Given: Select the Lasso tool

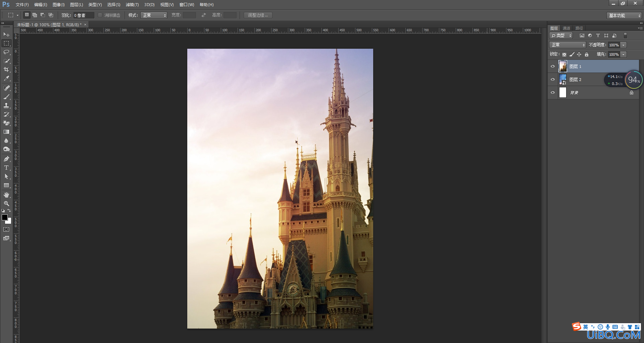Looking at the screenshot, I should pos(6,52).
